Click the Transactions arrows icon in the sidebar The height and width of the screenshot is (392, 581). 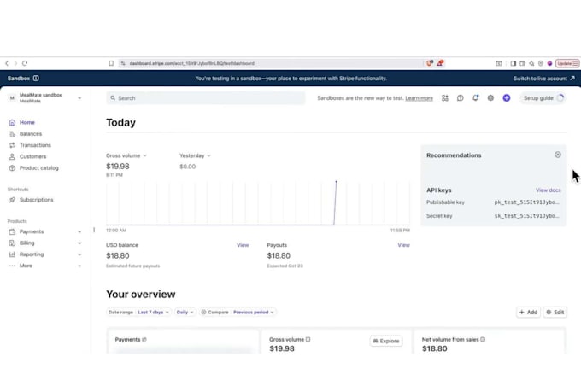tap(12, 145)
